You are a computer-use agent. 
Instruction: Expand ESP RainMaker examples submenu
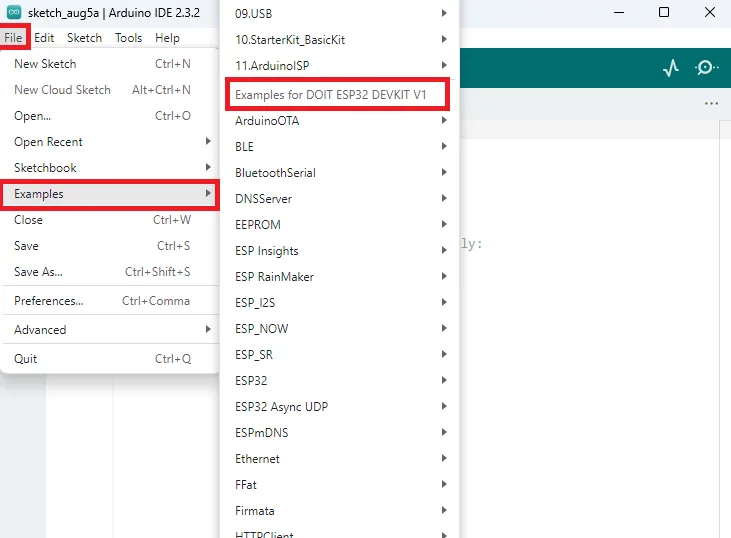[340, 277]
